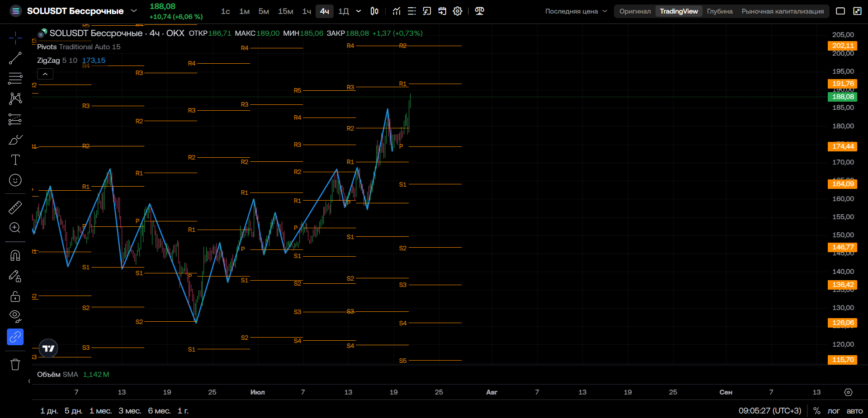Select the ruler measure tool
Screen dimensions: 868x418
(x=15, y=207)
